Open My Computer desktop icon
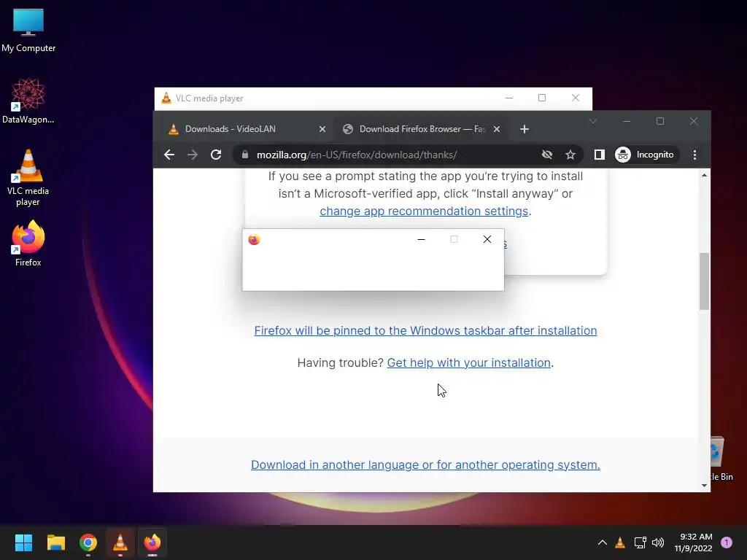Viewport: 747px width, 560px height. click(x=28, y=30)
